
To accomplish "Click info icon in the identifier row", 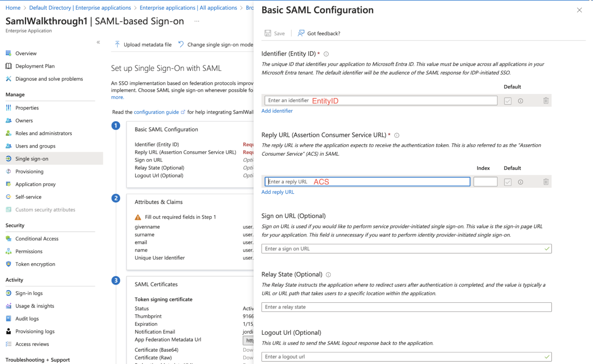I will click(520, 101).
